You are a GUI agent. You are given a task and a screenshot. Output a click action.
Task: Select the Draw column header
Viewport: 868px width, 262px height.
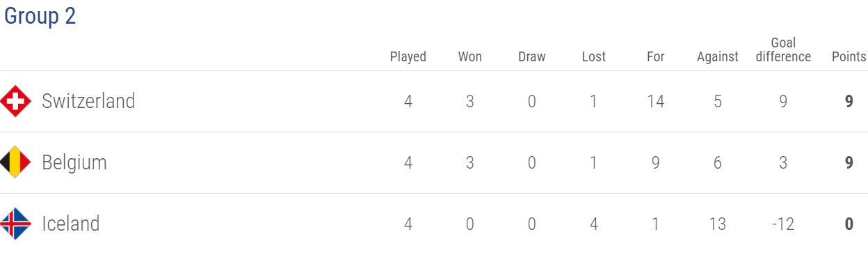click(532, 57)
